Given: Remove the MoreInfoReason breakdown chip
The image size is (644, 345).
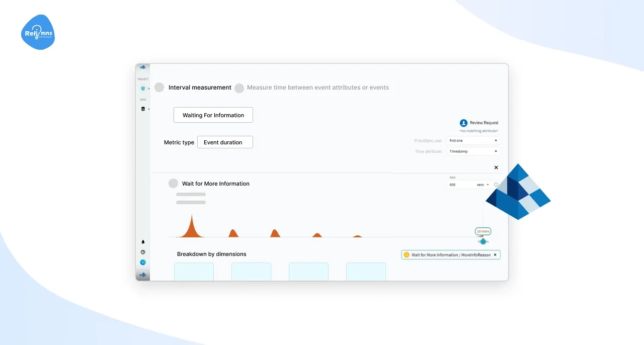Looking at the screenshot, I should pyautogui.click(x=495, y=254).
